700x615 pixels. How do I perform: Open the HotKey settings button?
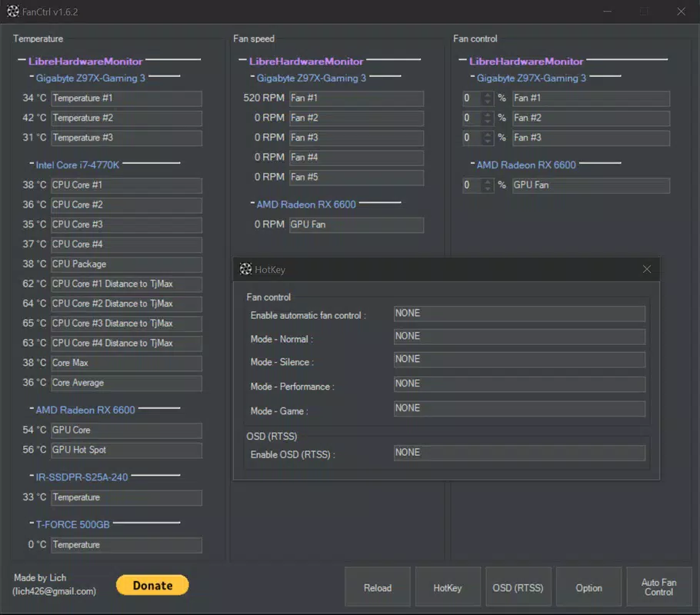[x=448, y=587]
